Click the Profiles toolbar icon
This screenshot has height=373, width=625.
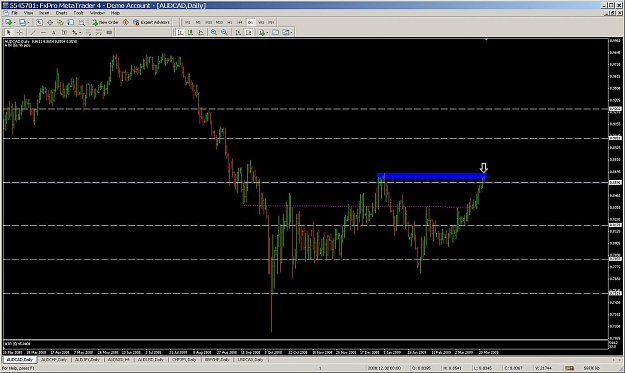[x=22, y=22]
